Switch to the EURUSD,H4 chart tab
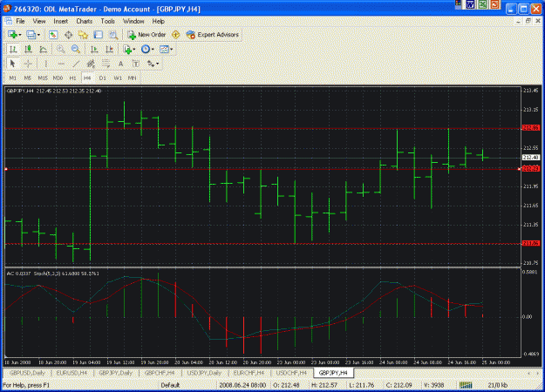Screen dimensions: 545x392 pos(72,373)
